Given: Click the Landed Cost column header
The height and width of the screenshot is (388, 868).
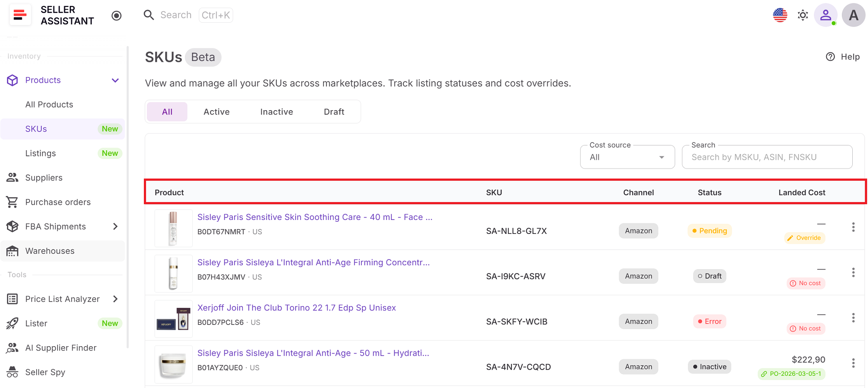Looking at the screenshot, I should coord(802,192).
